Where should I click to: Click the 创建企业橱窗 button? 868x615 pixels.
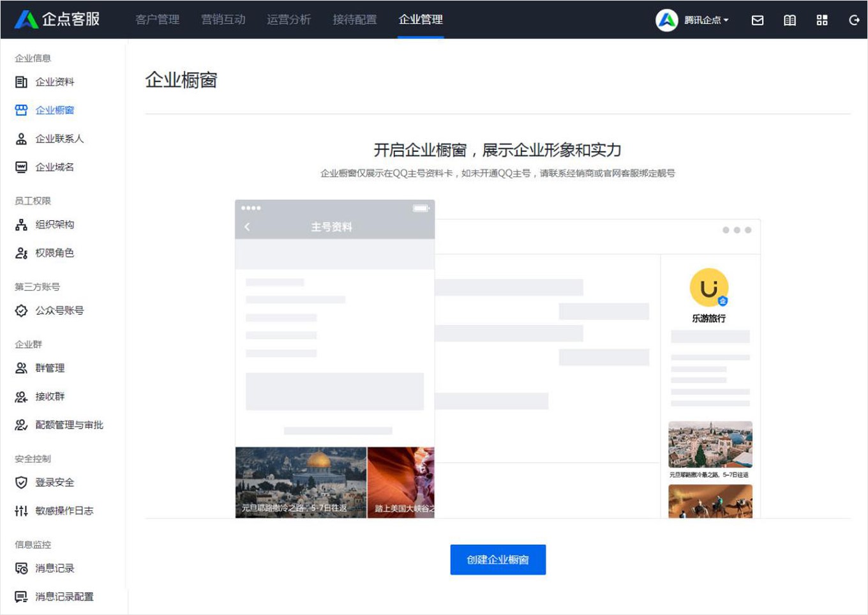[498, 559]
